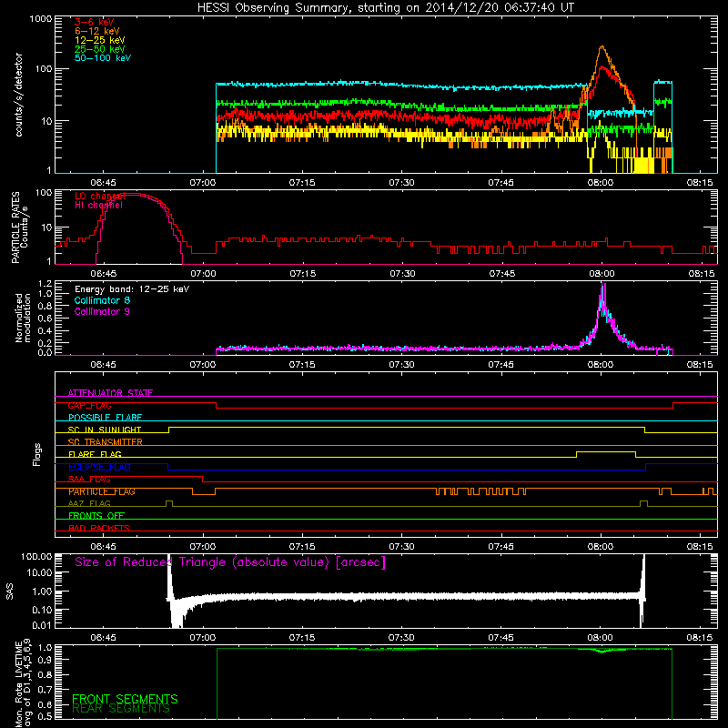The width and height of the screenshot is (728, 728).
Task: Click the counts/s/detector axis label
Action: [18, 95]
